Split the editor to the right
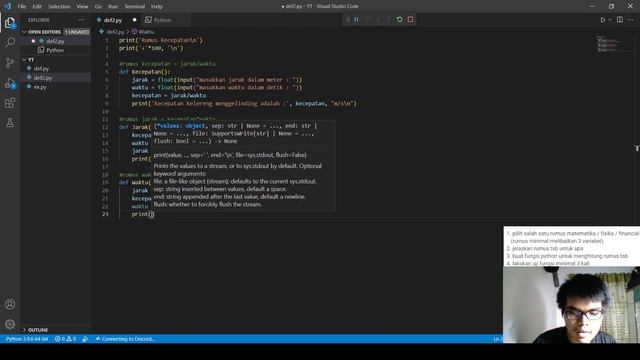The height and width of the screenshot is (360, 640). 620,20
